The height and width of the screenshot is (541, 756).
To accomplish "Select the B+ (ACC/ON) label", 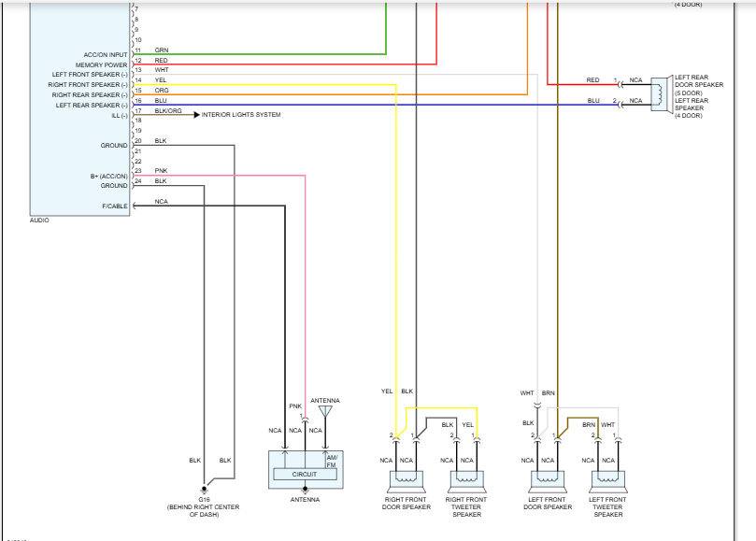I will point(109,177).
